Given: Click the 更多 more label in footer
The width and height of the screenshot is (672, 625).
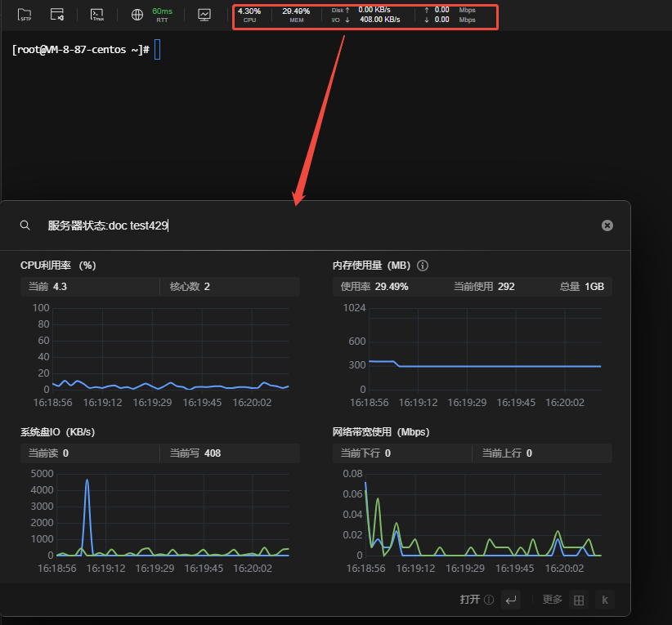Looking at the screenshot, I should [x=553, y=600].
